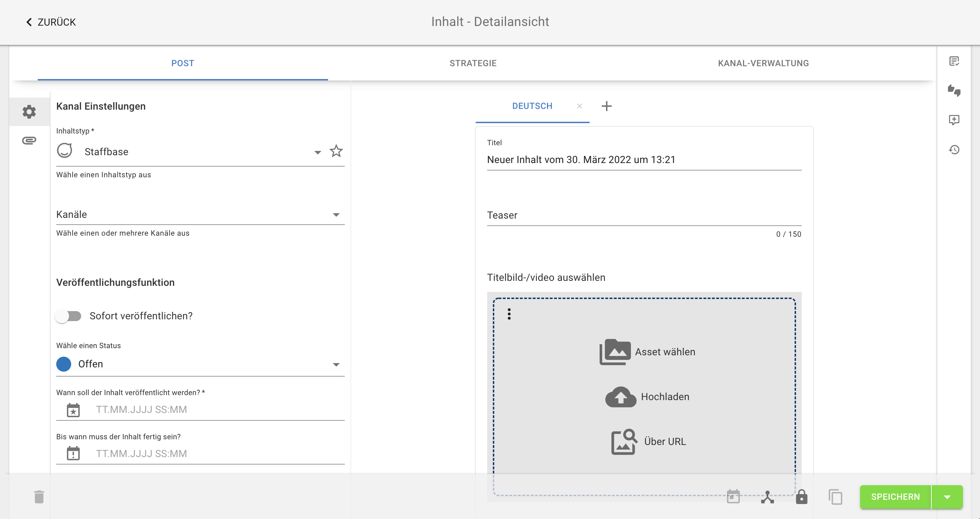The width and height of the screenshot is (980, 519).
Task: Delete the content using the trash icon
Action: click(x=39, y=497)
